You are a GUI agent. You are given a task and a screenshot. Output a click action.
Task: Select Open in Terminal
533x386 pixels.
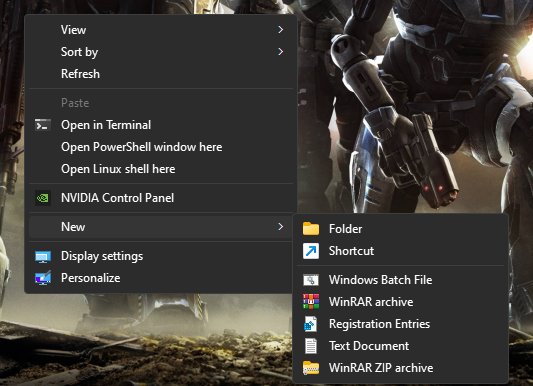point(161,125)
